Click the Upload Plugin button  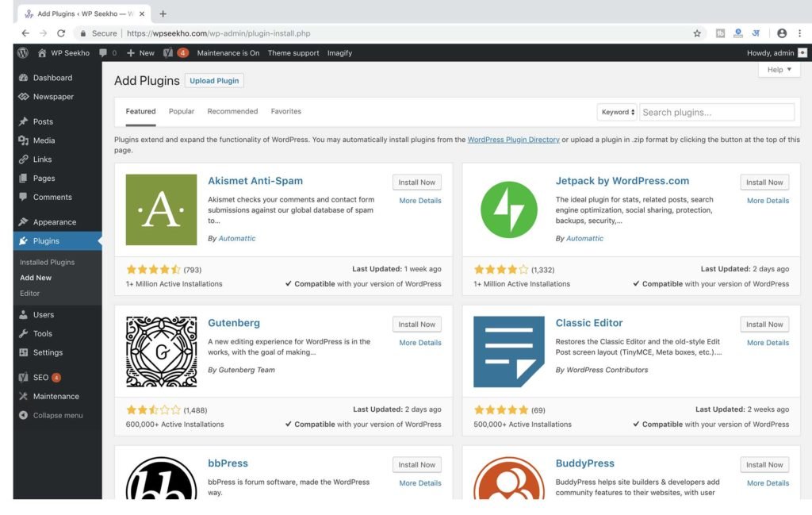(x=214, y=81)
